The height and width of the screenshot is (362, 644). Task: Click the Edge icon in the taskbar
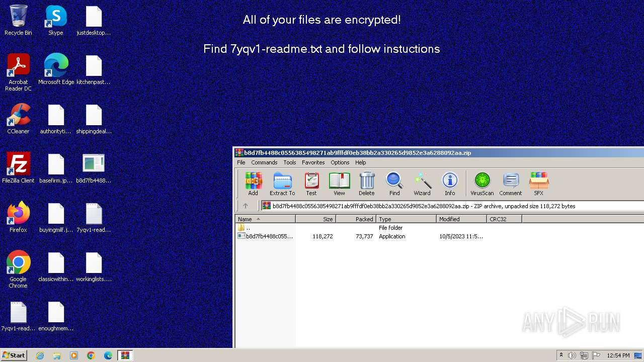click(108, 355)
